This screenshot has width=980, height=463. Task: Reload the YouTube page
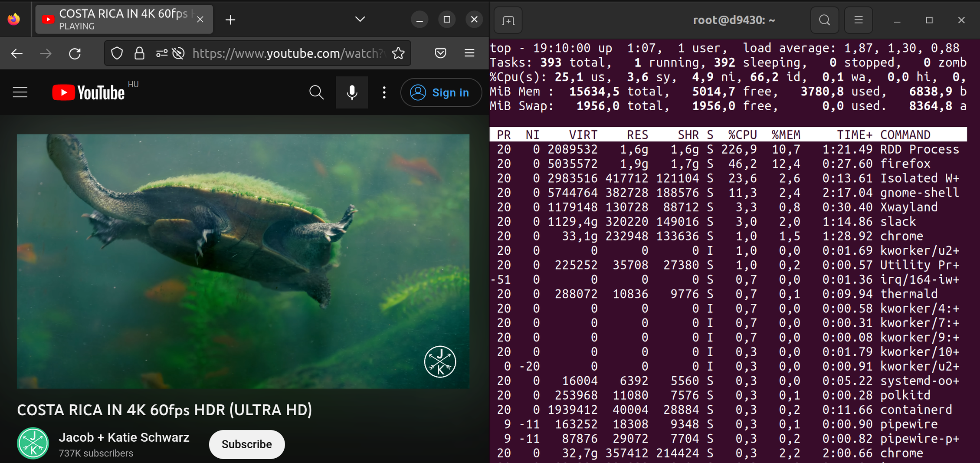[x=75, y=53]
